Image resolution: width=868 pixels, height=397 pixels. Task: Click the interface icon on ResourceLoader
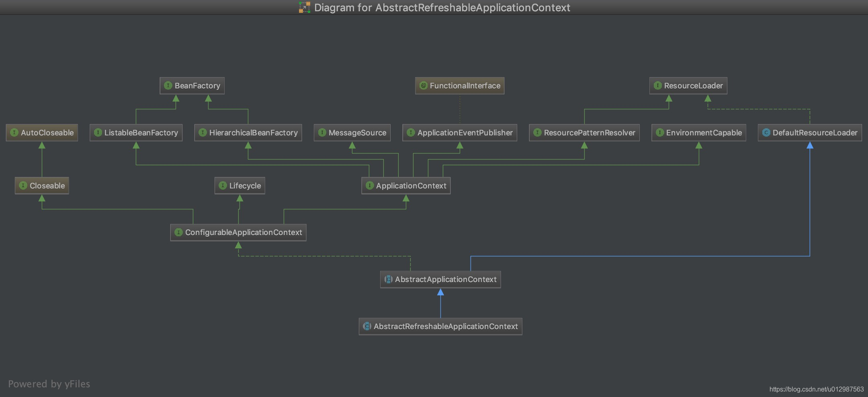(657, 86)
